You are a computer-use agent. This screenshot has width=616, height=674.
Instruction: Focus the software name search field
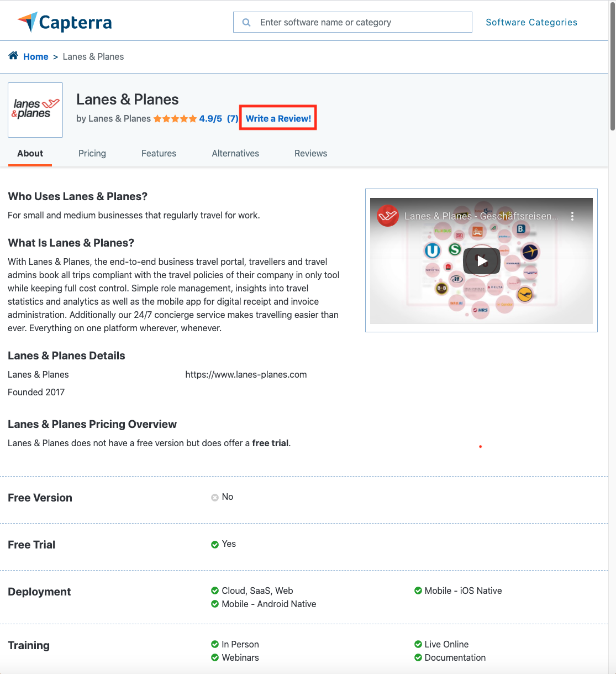pos(352,22)
